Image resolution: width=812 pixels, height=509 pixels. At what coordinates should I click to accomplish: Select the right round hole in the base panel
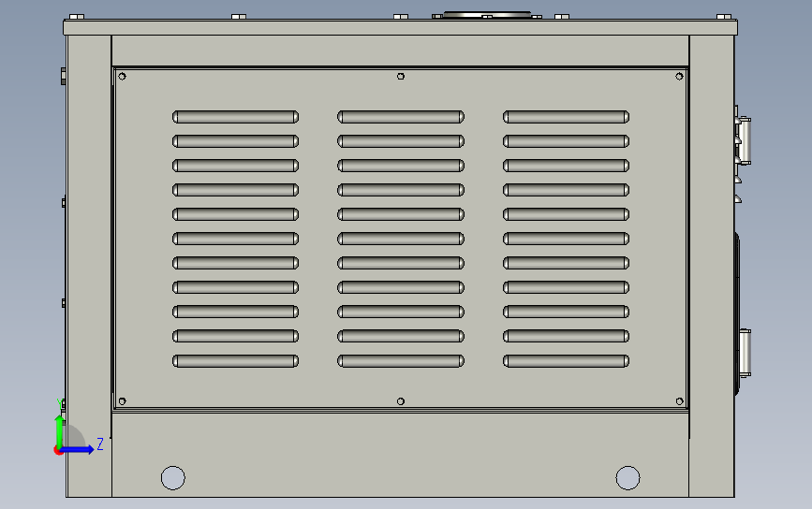click(x=627, y=477)
